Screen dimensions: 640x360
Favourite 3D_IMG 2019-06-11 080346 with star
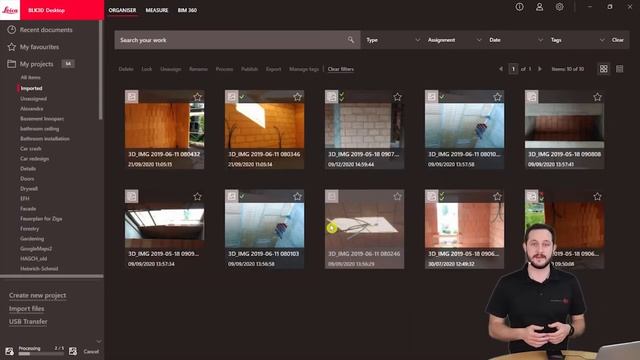tap(297, 97)
